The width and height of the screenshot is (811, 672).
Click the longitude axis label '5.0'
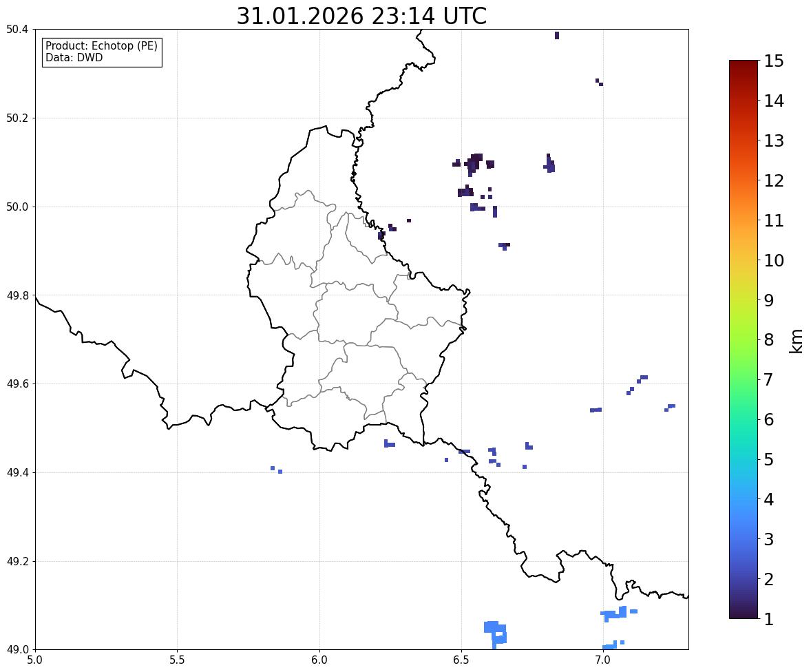click(35, 660)
